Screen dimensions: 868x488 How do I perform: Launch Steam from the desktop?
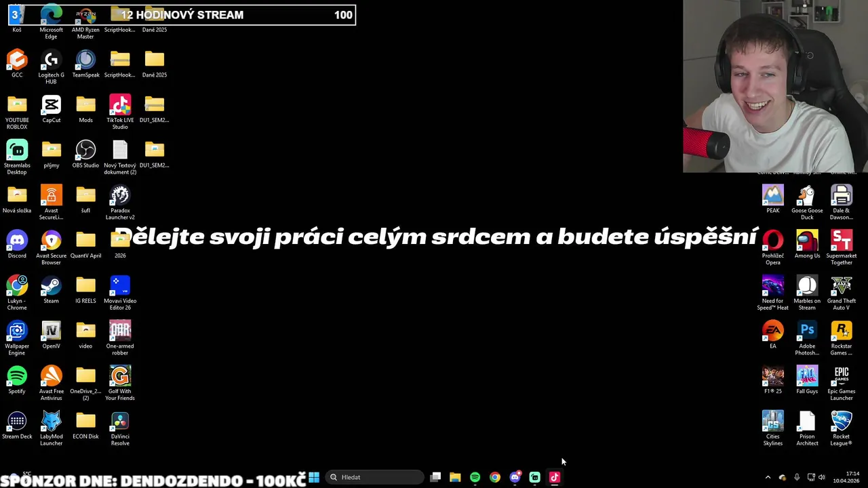(51, 289)
